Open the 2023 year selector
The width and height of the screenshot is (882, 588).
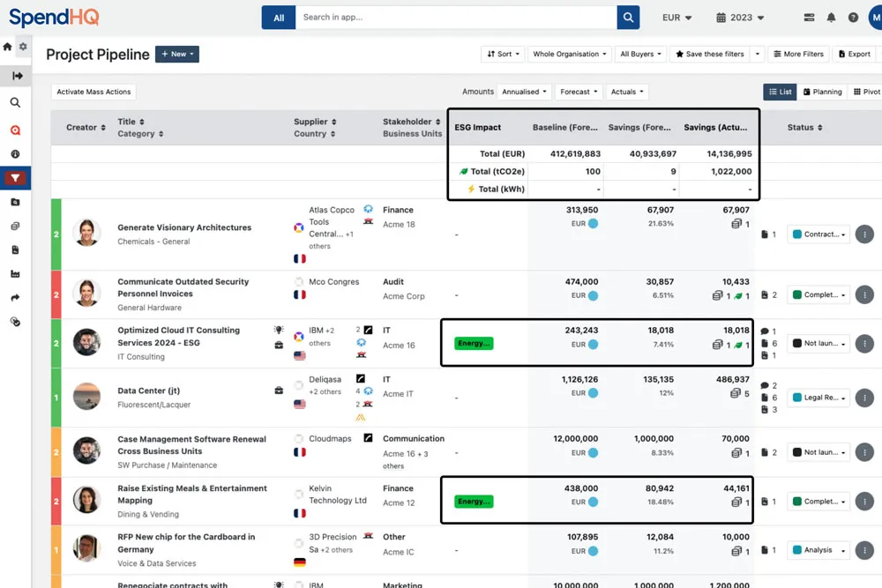click(x=740, y=18)
